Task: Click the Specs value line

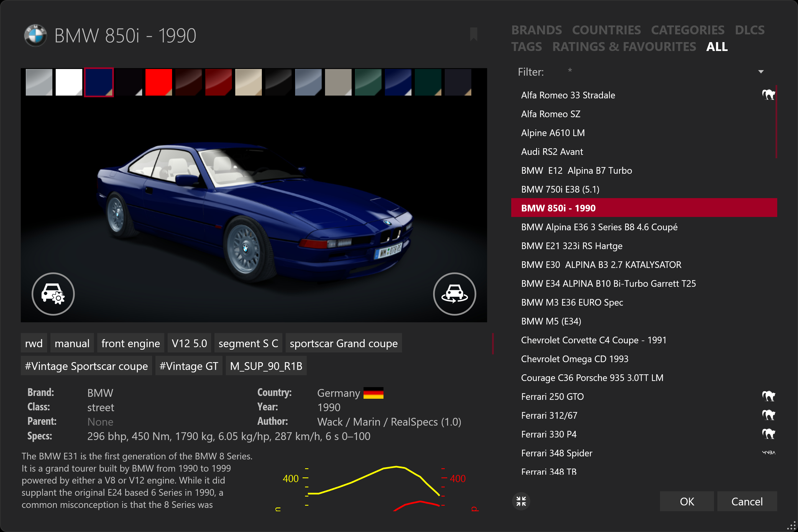Action: pos(229,436)
